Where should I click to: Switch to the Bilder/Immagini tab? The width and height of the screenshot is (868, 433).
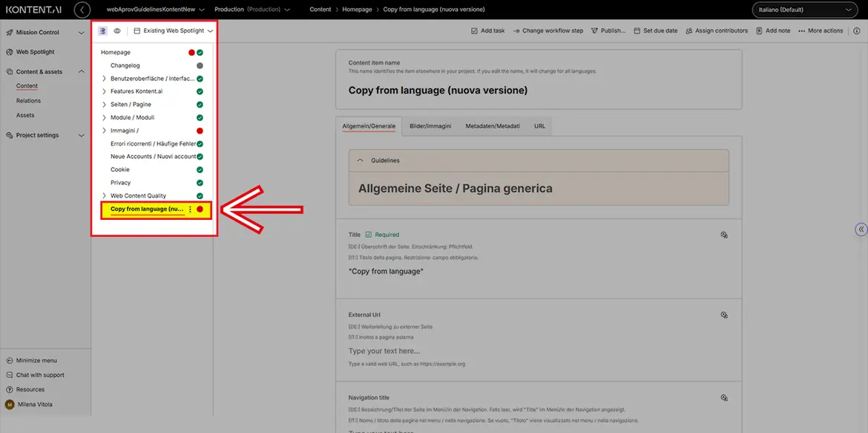tap(430, 126)
